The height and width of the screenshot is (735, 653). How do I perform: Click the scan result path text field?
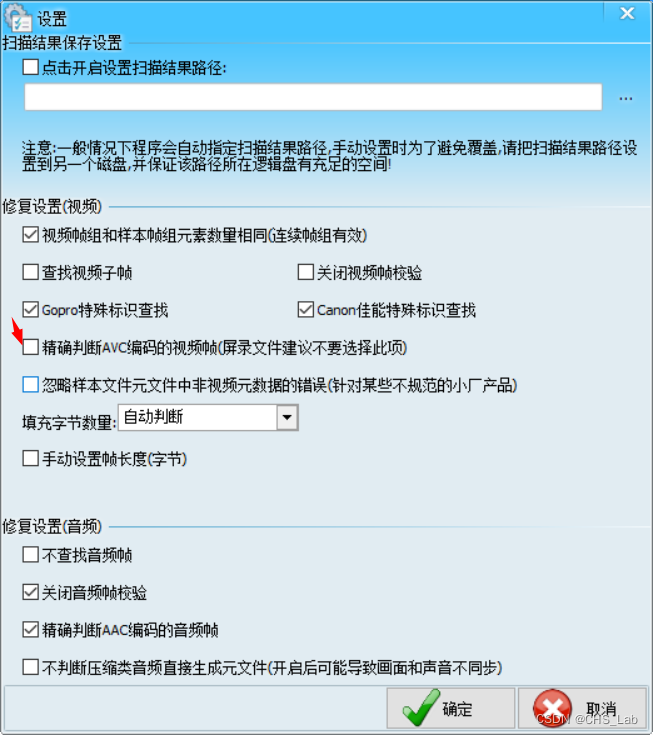313,97
